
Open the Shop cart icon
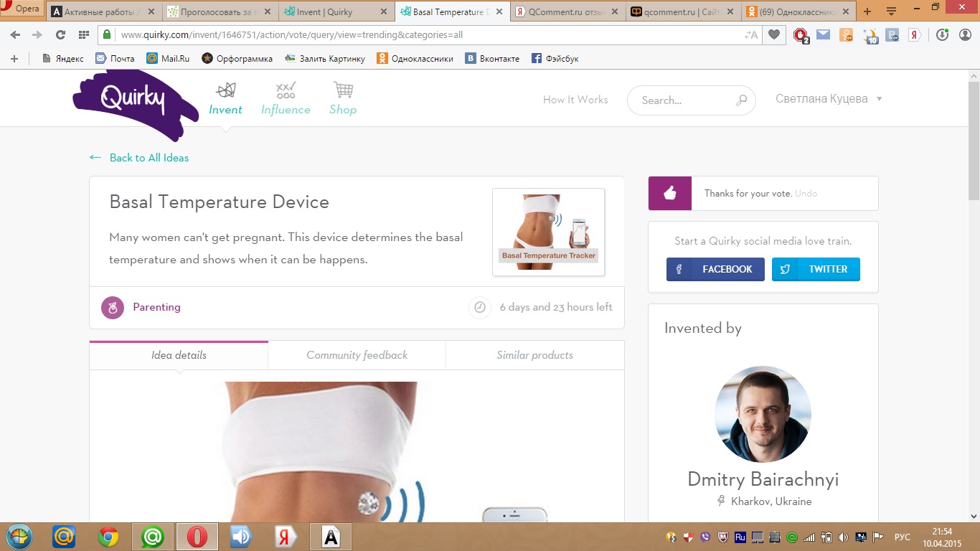point(343,90)
